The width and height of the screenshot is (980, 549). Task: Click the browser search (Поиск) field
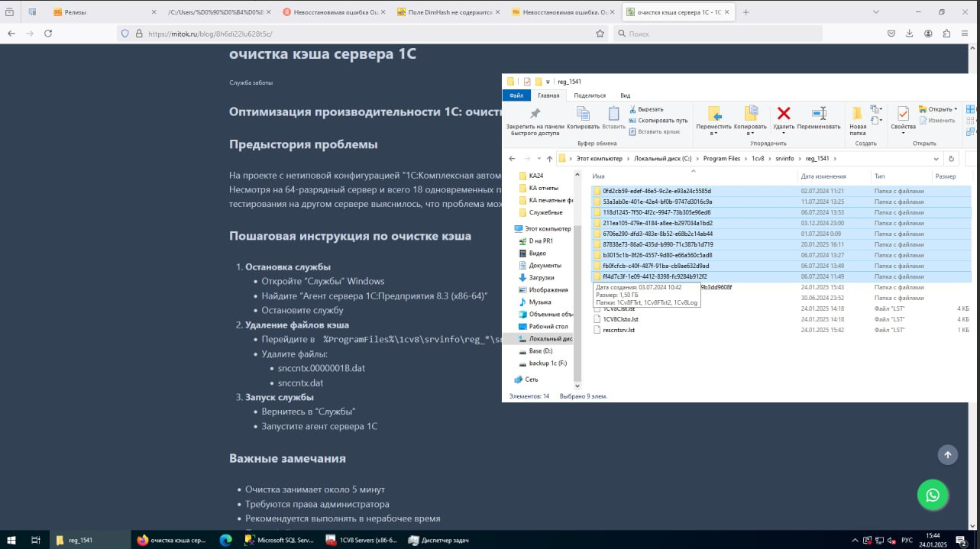[718, 34]
